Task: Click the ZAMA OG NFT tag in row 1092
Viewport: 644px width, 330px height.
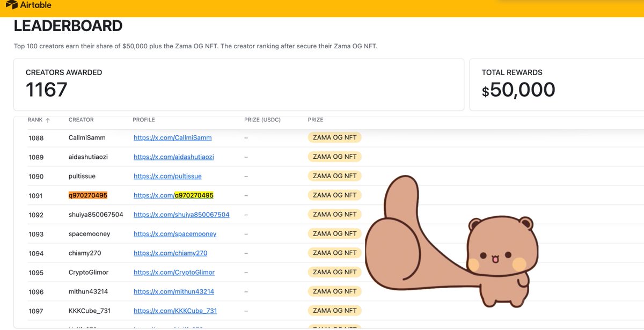Action: [x=335, y=215]
